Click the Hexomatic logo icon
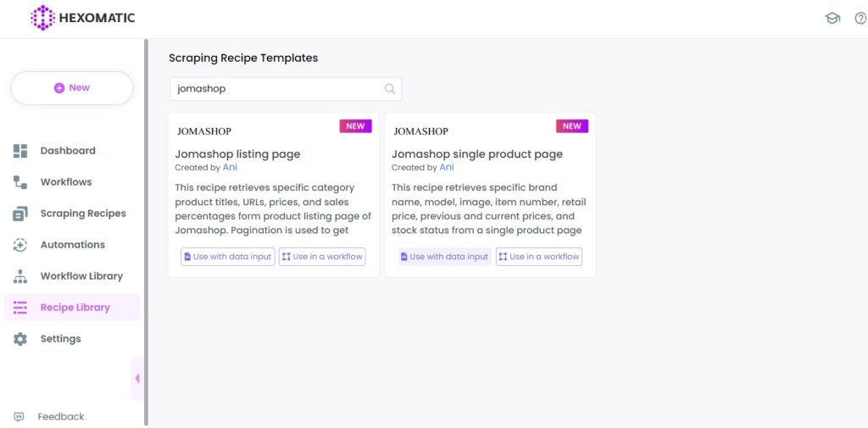The width and height of the screenshot is (868, 428). pos(42,18)
